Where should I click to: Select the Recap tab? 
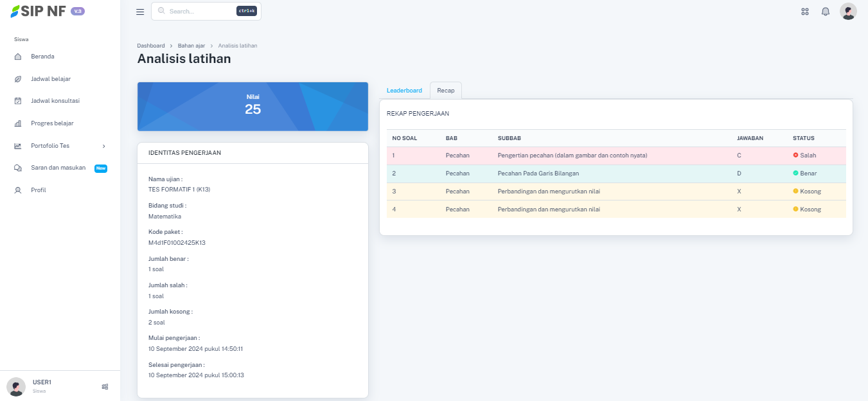click(x=446, y=91)
